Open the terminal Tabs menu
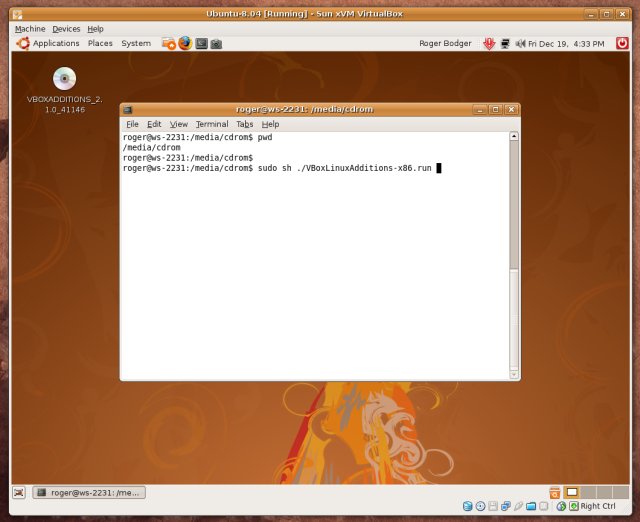The height and width of the screenshot is (522, 640). point(244,124)
